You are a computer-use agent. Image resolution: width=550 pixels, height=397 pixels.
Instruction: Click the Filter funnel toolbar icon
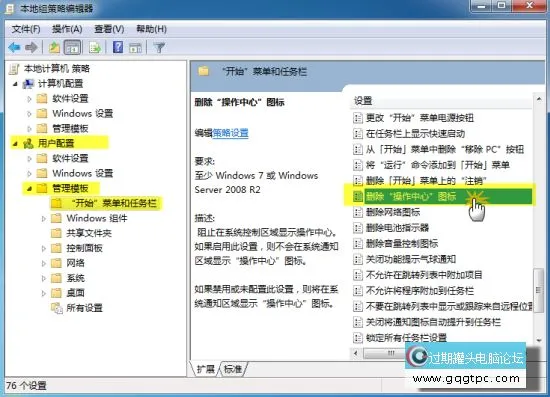click(159, 48)
